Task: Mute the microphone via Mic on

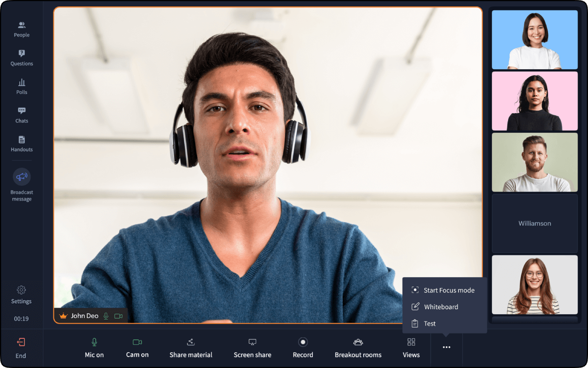Action: (x=94, y=347)
